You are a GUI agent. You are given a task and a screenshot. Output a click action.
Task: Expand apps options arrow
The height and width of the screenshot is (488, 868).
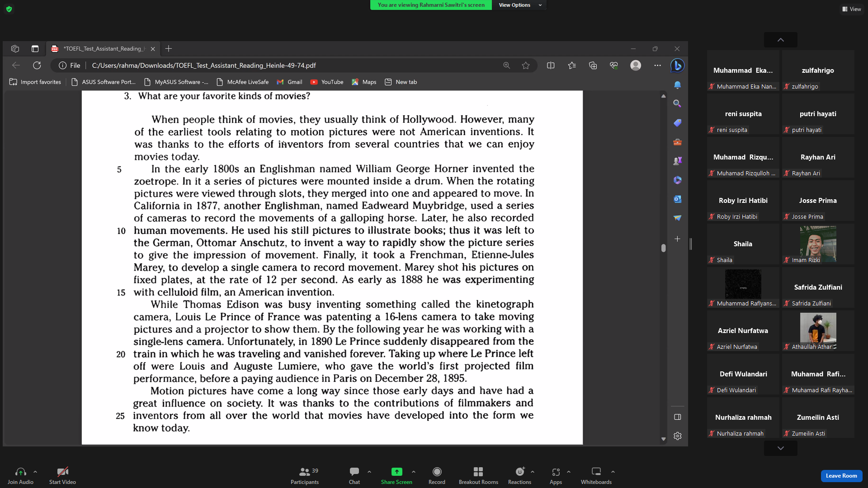[x=569, y=472]
